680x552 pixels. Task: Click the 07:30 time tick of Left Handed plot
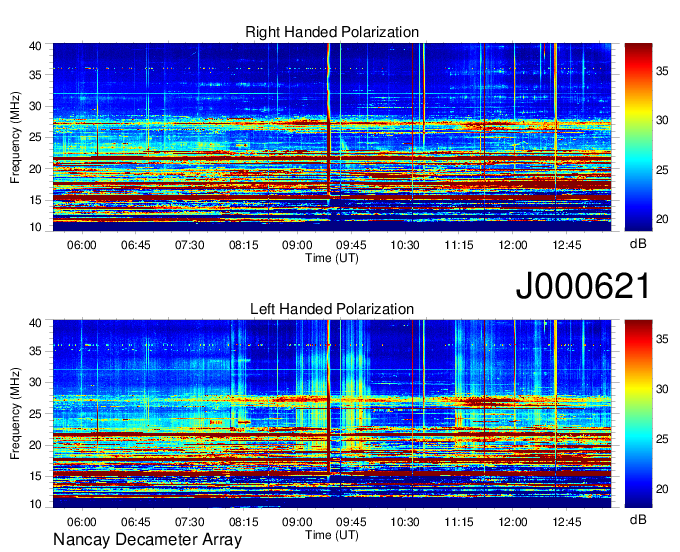190,522
